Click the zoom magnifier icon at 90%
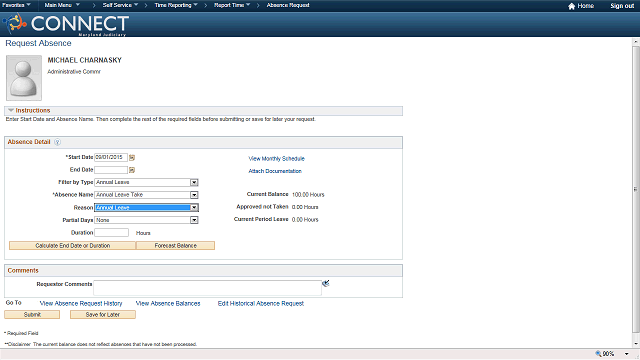Image resolution: width=640 pixels, height=360 pixels. (598, 354)
